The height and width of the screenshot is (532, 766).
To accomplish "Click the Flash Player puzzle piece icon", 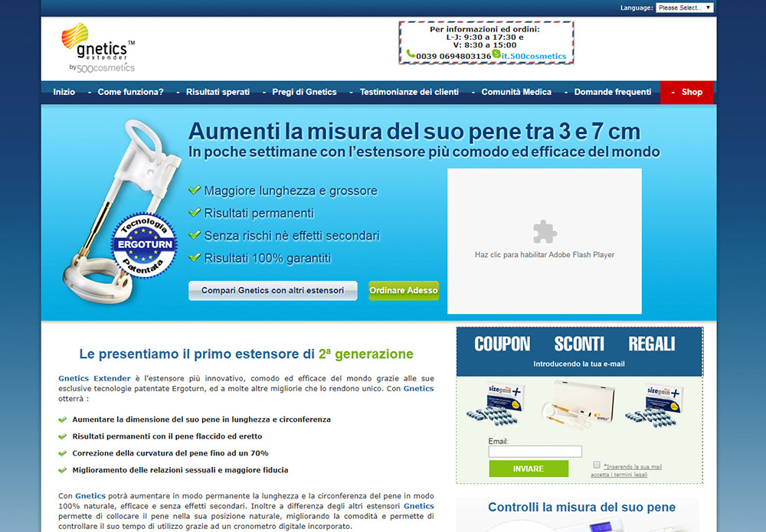I will [544, 231].
